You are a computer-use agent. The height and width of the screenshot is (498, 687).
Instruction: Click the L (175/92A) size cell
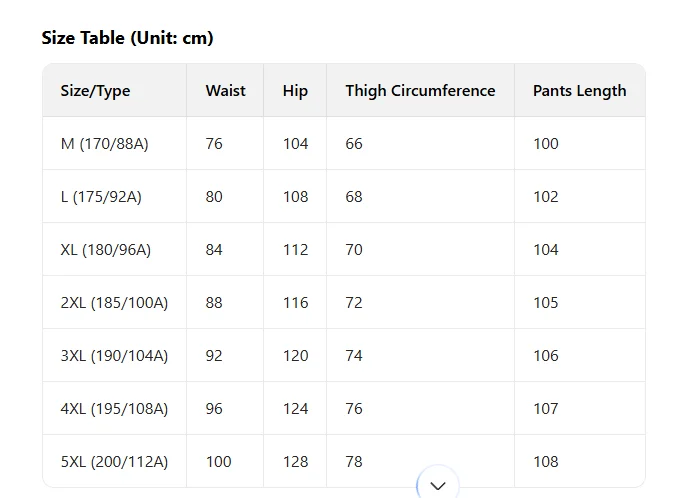pyautogui.click(x=101, y=197)
